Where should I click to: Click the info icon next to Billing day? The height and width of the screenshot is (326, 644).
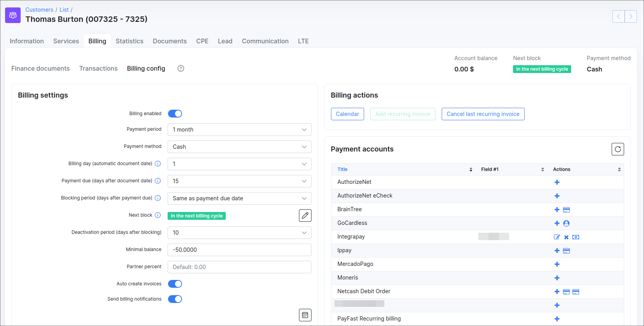pyautogui.click(x=158, y=164)
